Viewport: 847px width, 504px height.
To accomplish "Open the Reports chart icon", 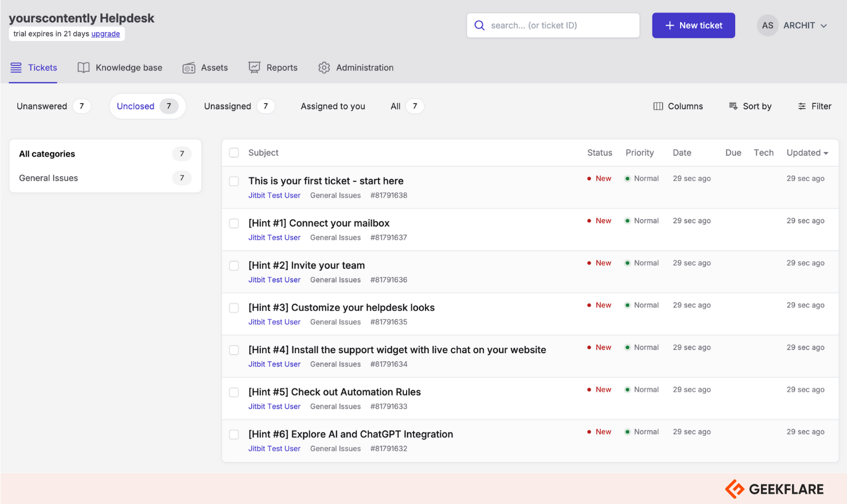I will tap(254, 68).
